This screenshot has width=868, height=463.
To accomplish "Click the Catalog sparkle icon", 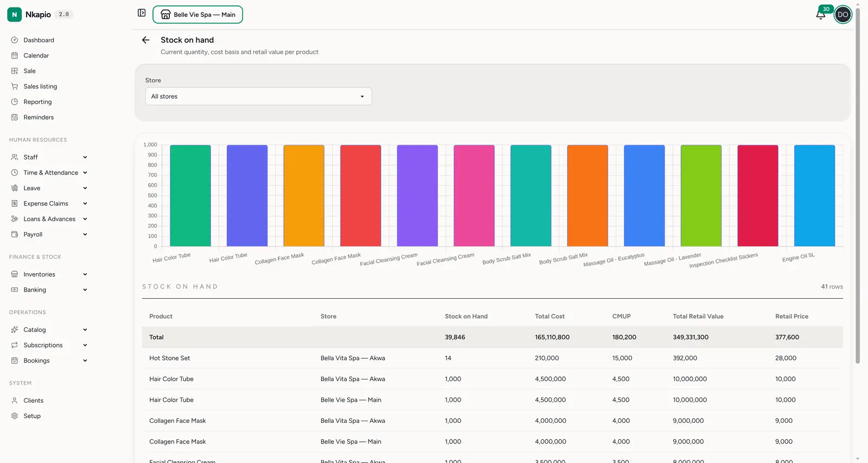I will click(15, 330).
